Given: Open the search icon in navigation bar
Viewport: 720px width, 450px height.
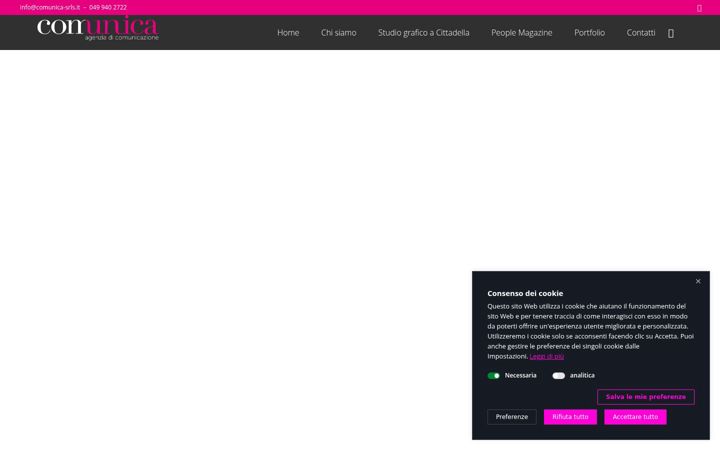Looking at the screenshot, I should tap(671, 33).
